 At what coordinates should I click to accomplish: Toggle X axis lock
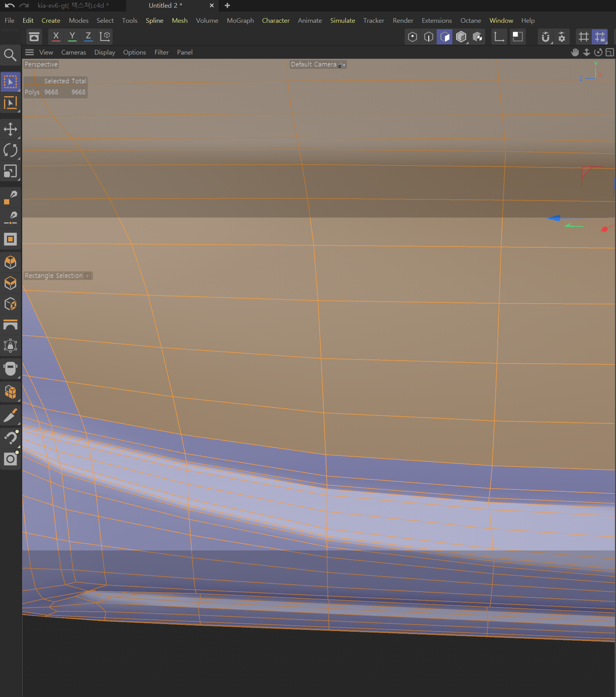point(56,36)
